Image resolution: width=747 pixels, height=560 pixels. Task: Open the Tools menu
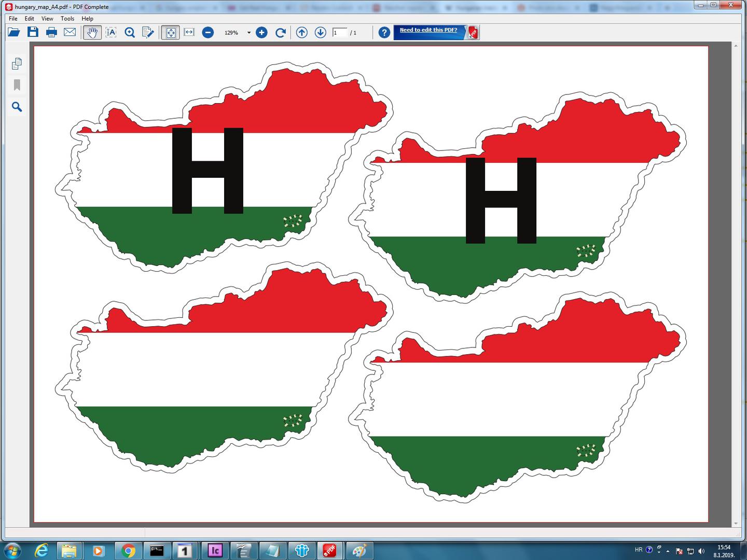[x=67, y=19]
